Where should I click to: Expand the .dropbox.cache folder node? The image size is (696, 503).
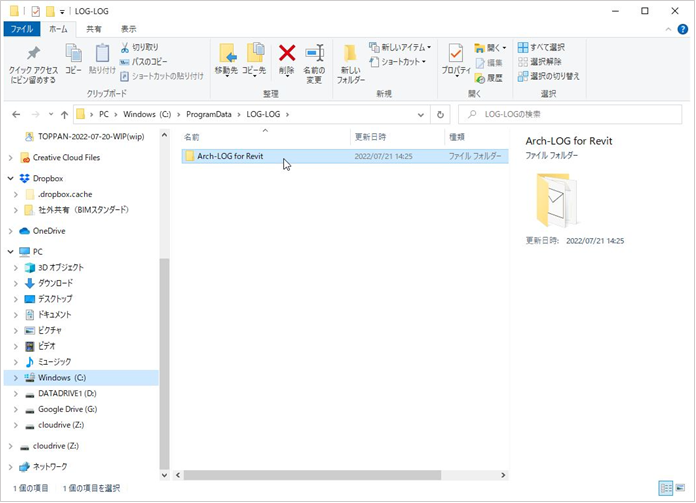pyautogui.click(x=16, y=194)
